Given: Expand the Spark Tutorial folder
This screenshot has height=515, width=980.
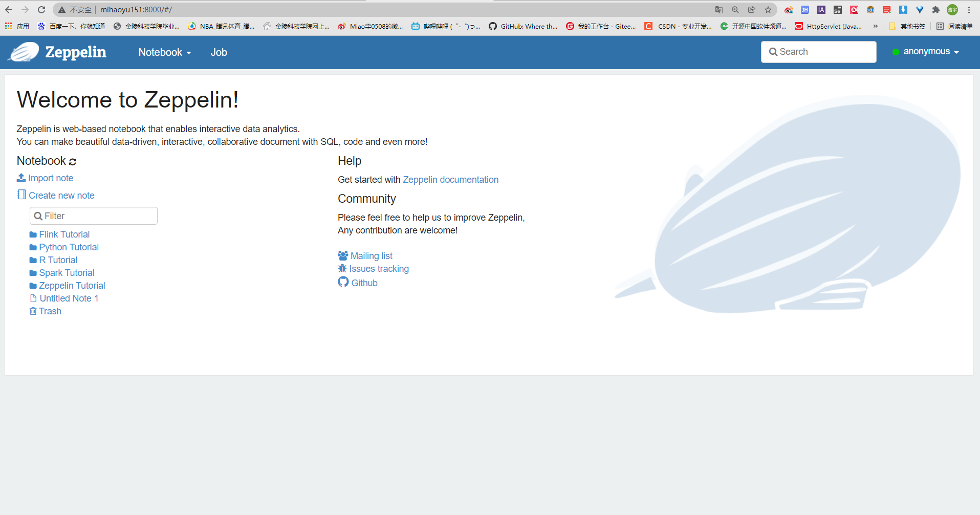Looking at the screenshot, I should tap(62, 272).
